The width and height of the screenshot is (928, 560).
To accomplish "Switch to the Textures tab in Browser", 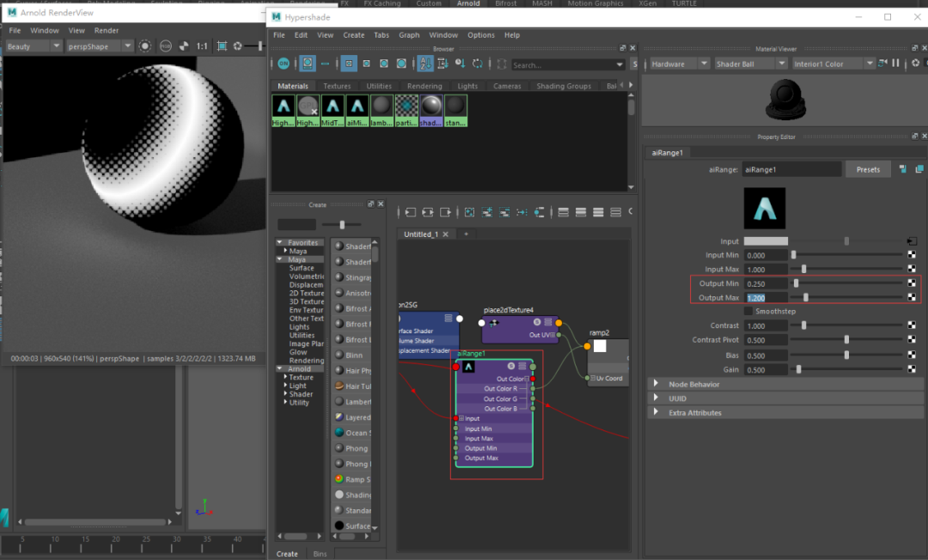I will pyautogui.click(x=337, y=86).
